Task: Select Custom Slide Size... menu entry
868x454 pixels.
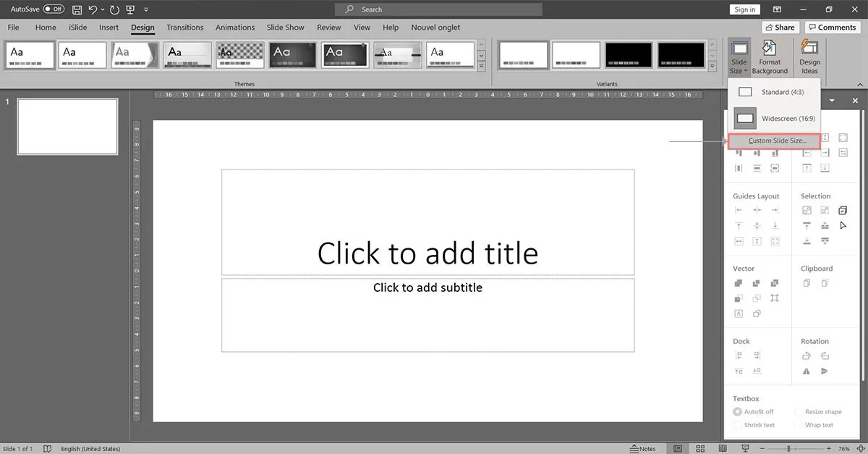Action: coord(774,140)
